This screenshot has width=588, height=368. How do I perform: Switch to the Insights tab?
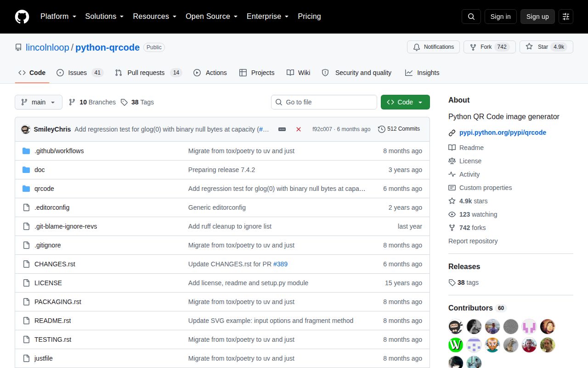[x=422, y=73]
